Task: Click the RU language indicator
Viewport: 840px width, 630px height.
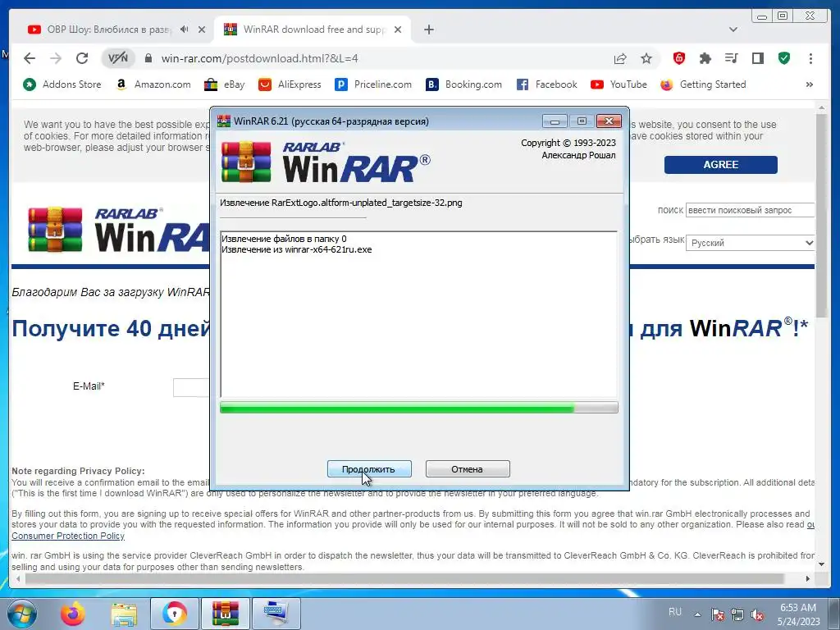Action: click(675, 612)
